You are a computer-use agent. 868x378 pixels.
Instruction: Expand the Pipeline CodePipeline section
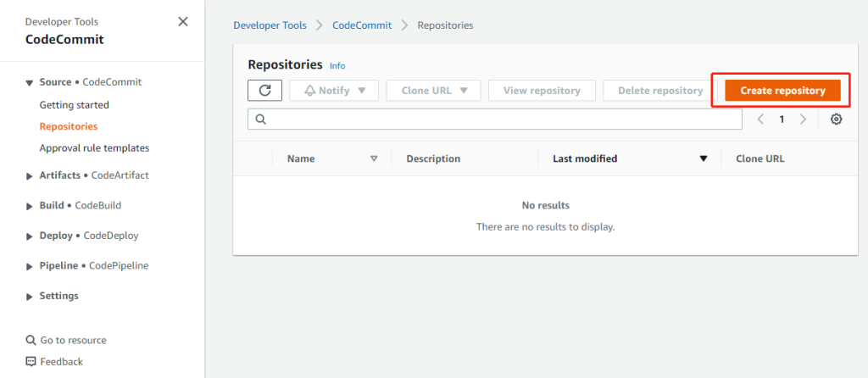point(31,265)
